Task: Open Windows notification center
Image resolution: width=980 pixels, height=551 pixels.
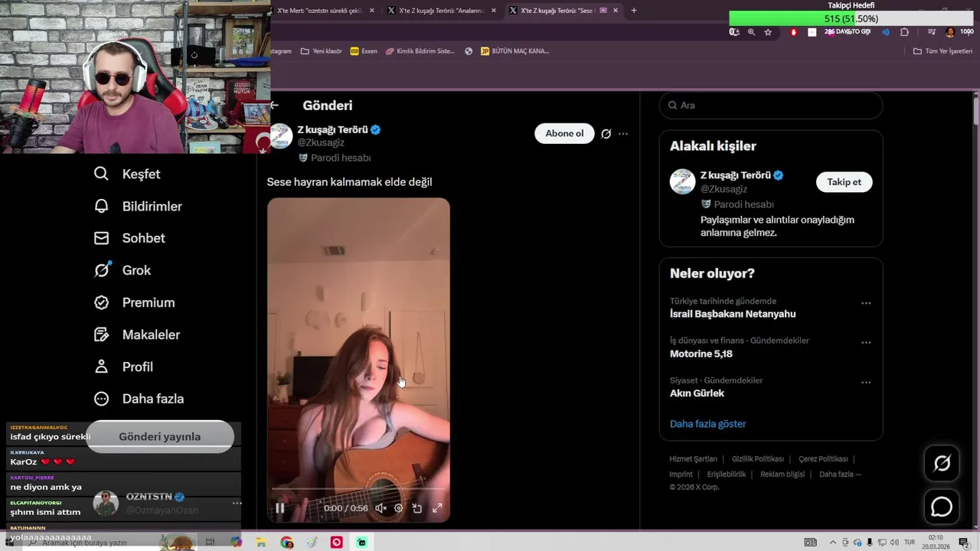Action: (x=964, y=543)
